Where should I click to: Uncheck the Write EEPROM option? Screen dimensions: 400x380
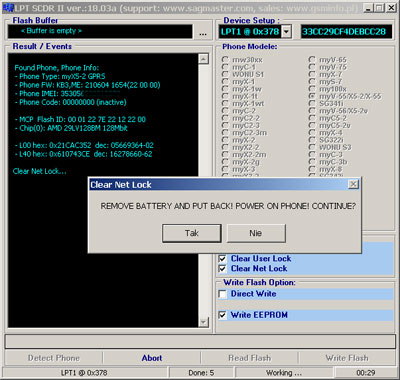pyautogui.click(x=222, y=315)
